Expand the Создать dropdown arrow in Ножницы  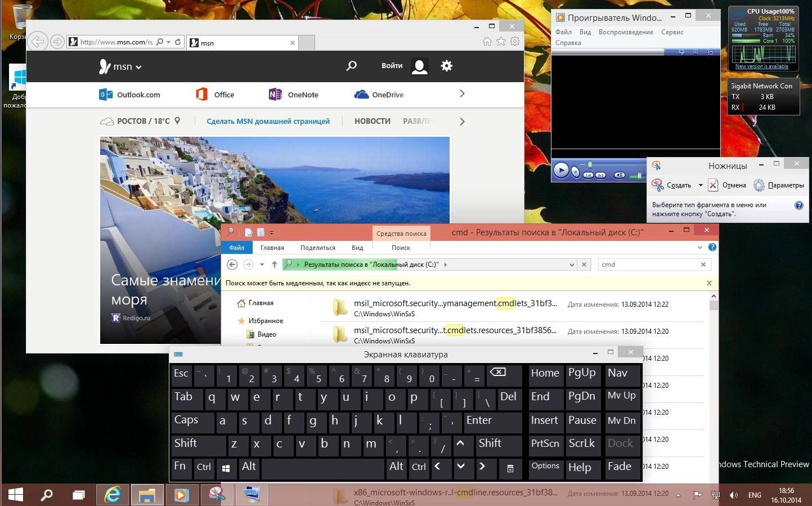700,185
